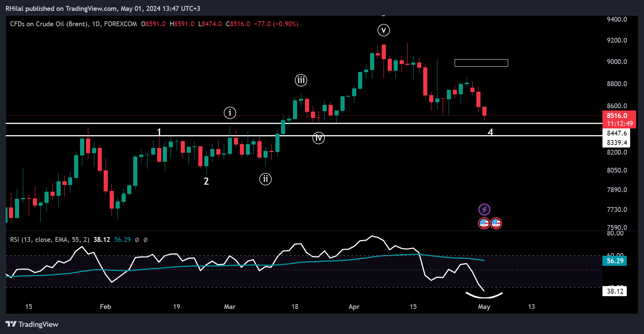
Task: Click the 8600.0 price axis label
Action: pyautogui.click(x=617, y=106)
